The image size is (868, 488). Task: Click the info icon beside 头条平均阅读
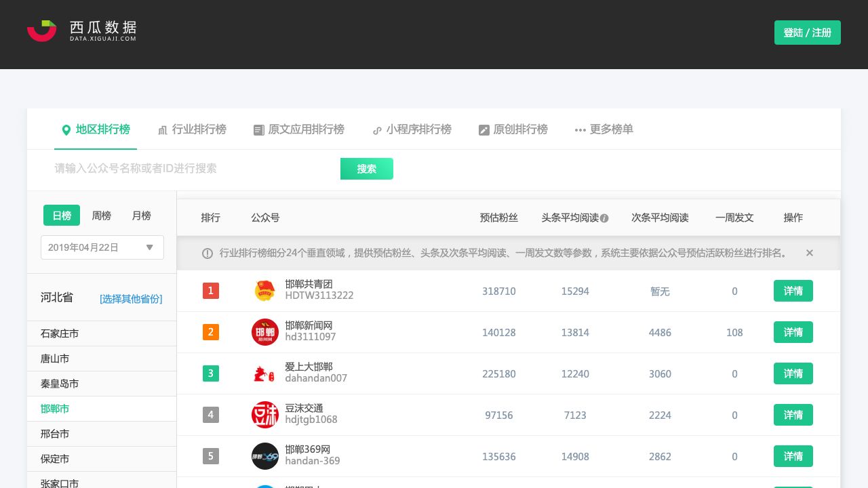tap(604, 218)
